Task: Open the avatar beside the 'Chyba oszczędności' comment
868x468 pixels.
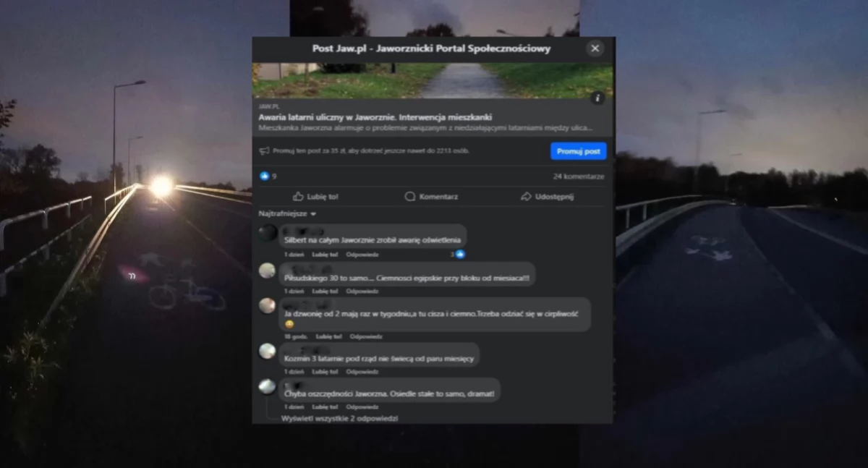Action: (268, 386)
